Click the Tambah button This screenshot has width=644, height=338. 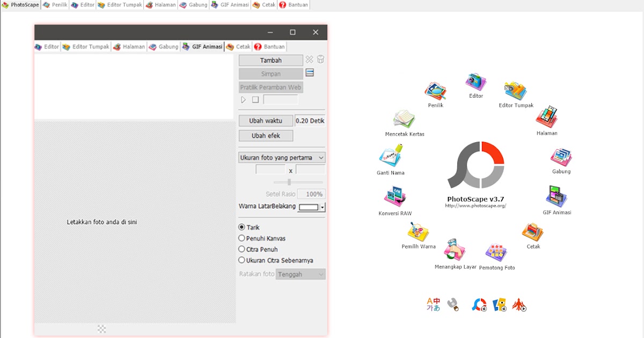(x=271, y=60)
